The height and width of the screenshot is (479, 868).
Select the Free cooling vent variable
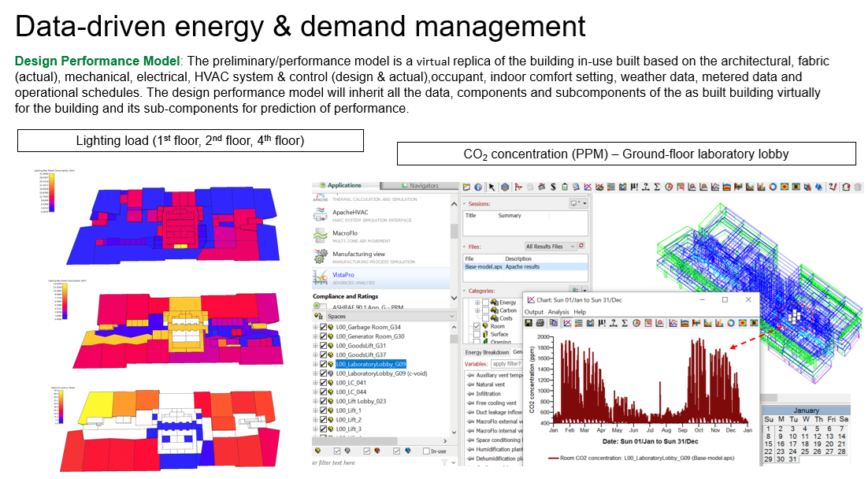coord(496,403)
